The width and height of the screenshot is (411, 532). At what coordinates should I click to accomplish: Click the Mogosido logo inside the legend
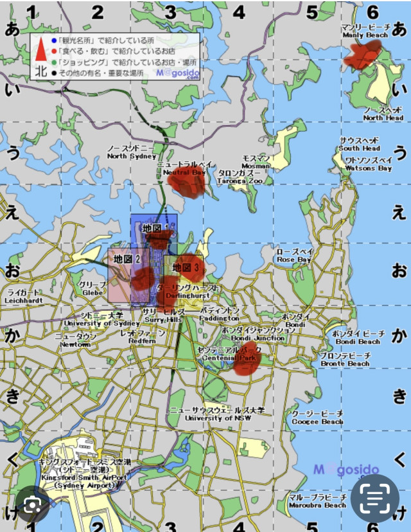tap(178, 74)
